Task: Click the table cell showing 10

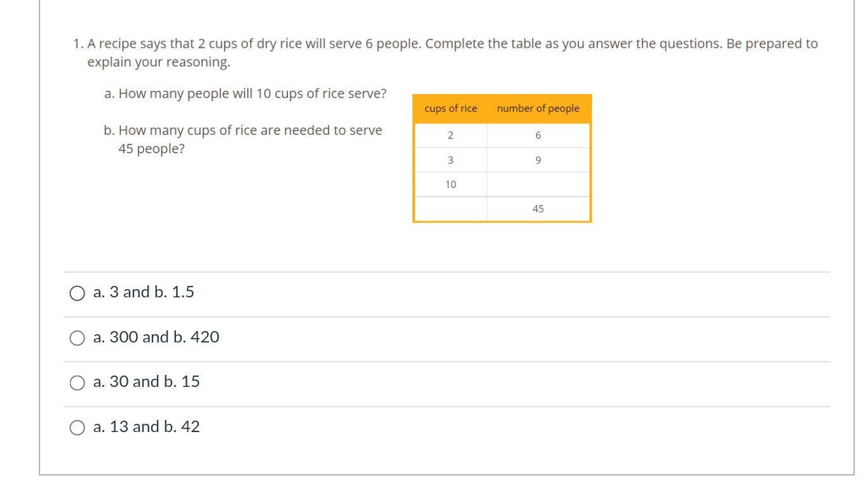Action: point(451,184)
